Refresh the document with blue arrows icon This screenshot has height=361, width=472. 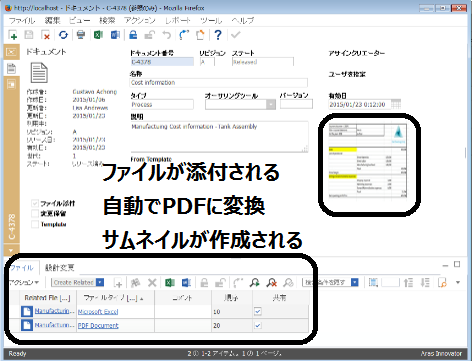(x=63, y=35)
